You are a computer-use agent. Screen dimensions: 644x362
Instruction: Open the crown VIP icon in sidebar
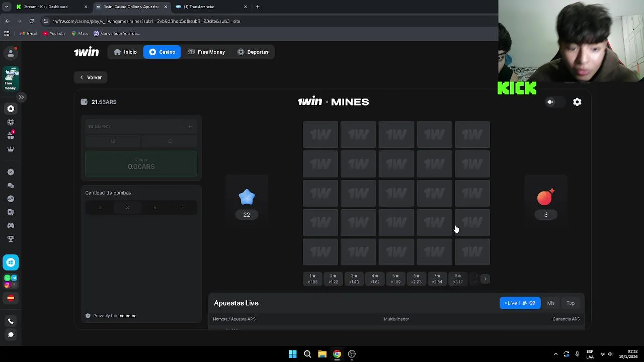(x=11, y=149)
